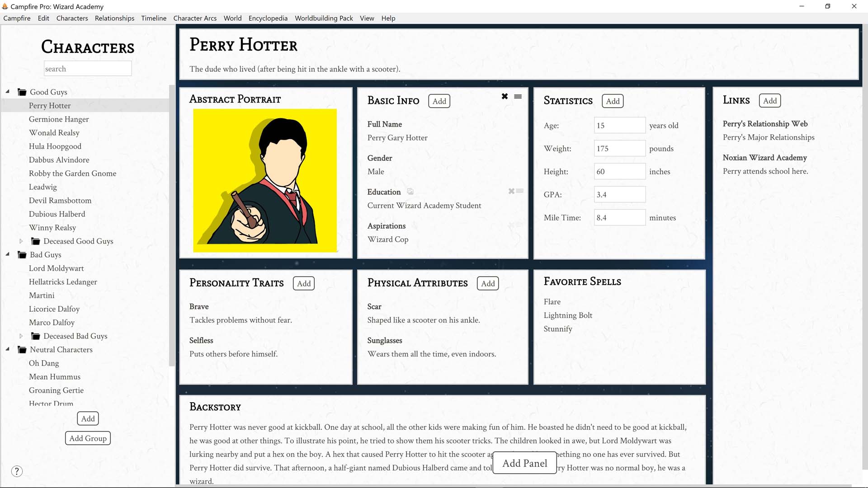This screenshot has height=488, width=868.
Task: Open the Worldbuilding Pack menu
Action: [x=324, y=18]
